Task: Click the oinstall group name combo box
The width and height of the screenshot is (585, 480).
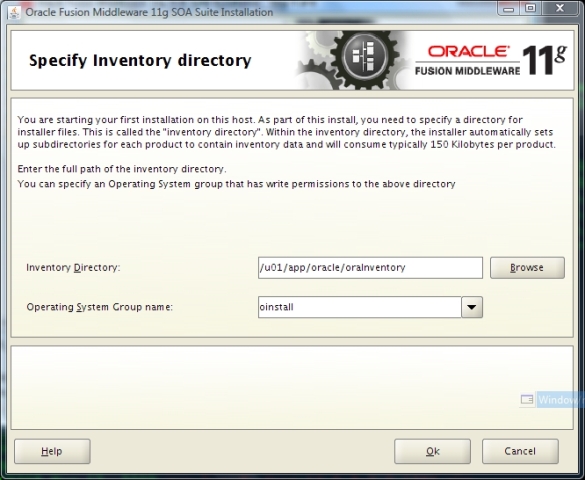Action: pos(360,307)
